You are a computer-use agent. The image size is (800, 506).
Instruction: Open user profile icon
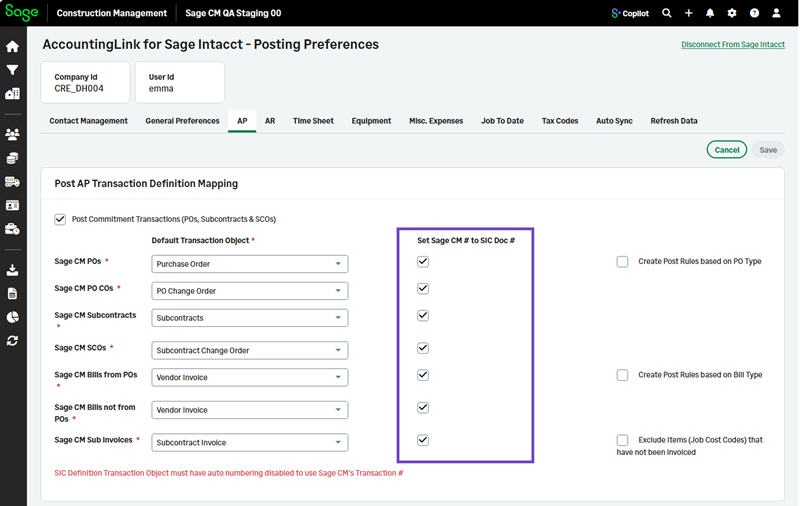click(x=776, y=13)
